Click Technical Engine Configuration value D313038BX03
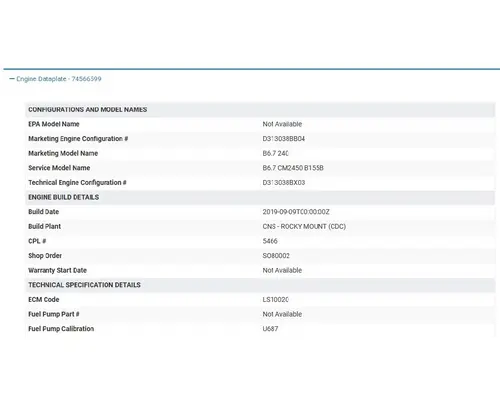The width and height of the screenshot is (500, 400). click(x=284, y=183)
